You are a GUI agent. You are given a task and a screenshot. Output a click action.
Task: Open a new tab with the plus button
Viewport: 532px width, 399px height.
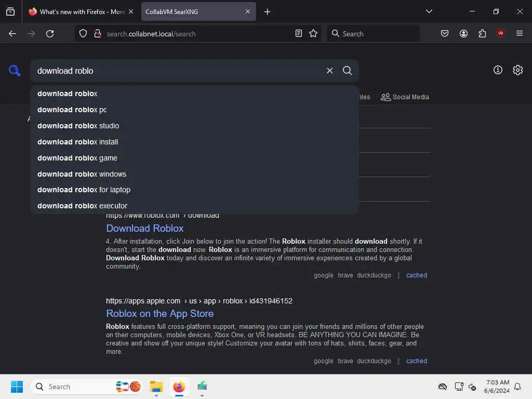267,12
